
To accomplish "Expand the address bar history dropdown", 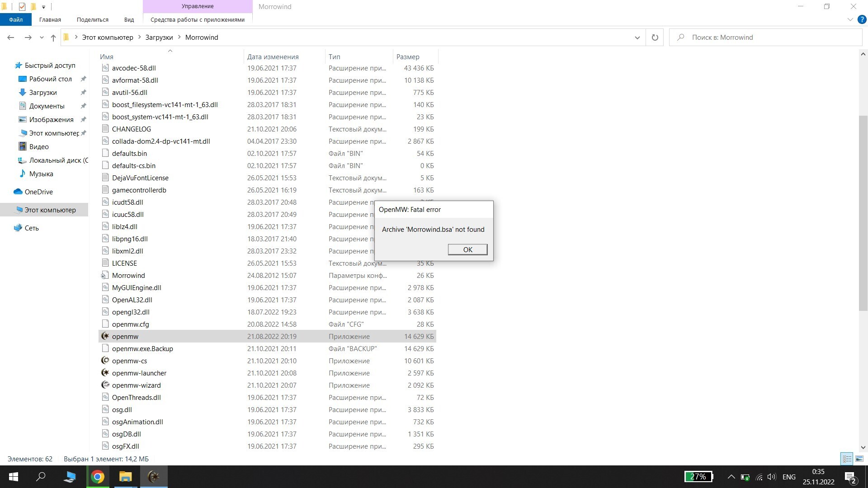I will [637, 38].
